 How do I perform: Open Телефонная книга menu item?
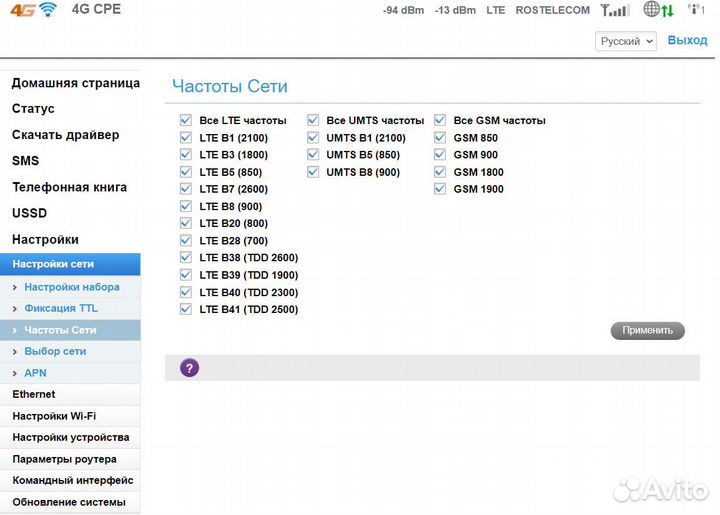(x=69, y=187)
